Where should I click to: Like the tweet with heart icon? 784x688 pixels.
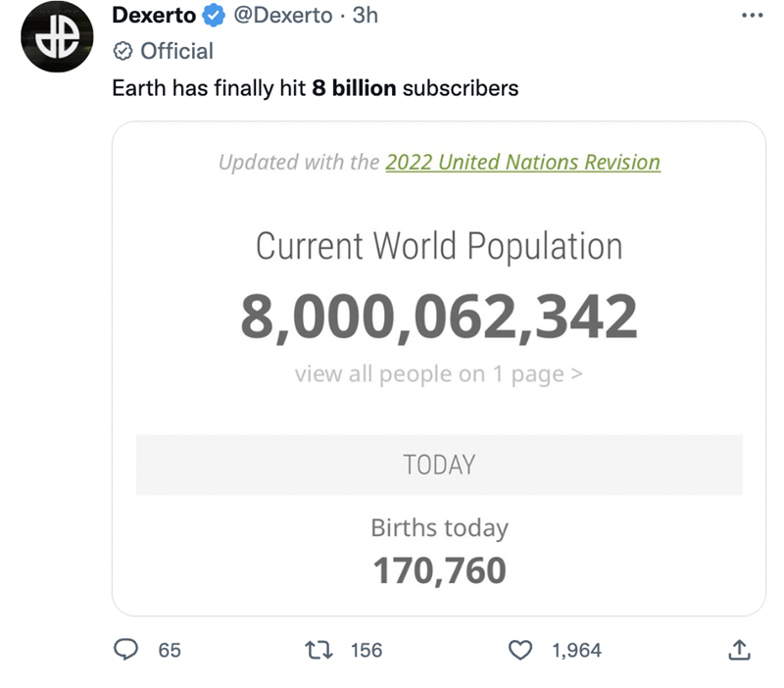[522, 649]
